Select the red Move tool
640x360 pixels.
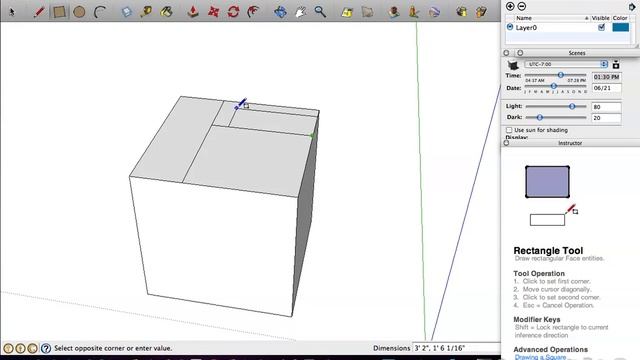click(213, 12)
